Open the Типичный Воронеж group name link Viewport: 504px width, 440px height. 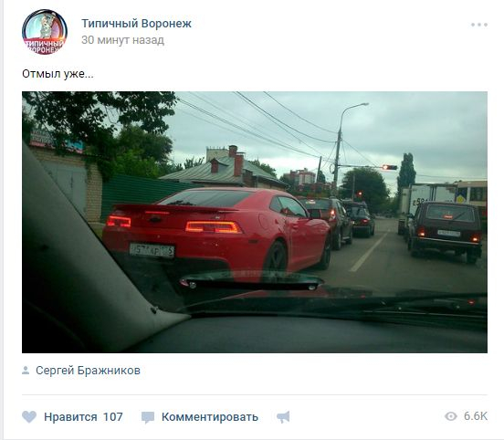(x=136, y=24)
